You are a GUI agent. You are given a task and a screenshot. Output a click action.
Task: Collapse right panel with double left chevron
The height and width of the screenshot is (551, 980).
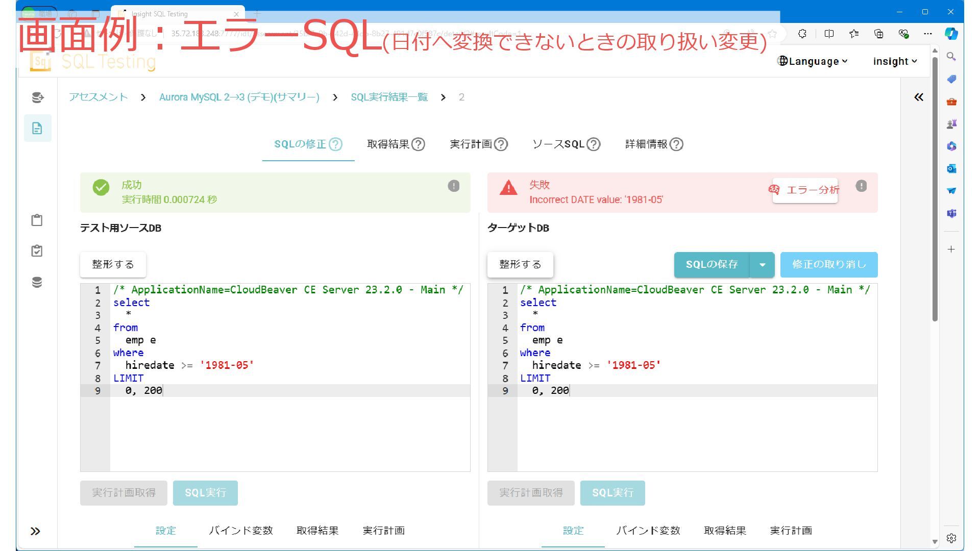click(x=919, y=97)
